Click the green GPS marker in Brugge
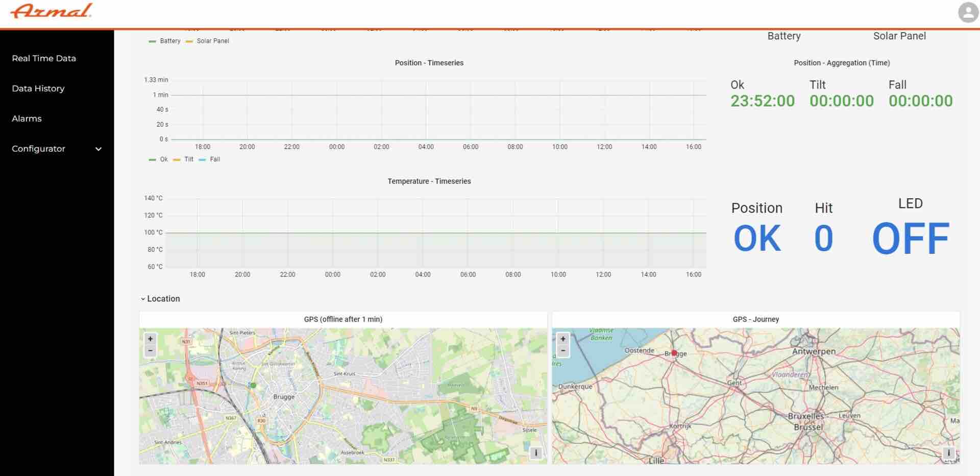Image resolution: width=980 pixels, height=476 pixels. [253, 385]
